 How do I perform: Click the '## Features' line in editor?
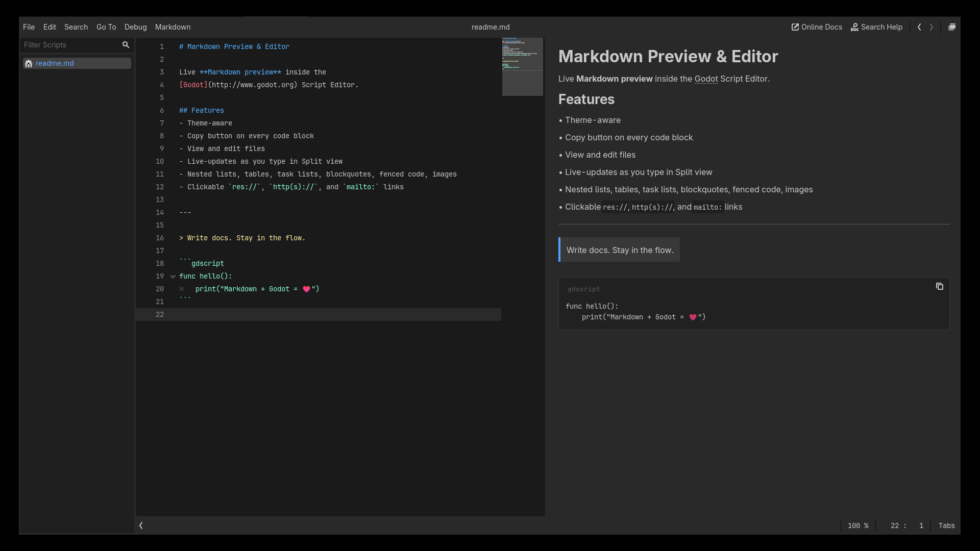click(202, 110)
